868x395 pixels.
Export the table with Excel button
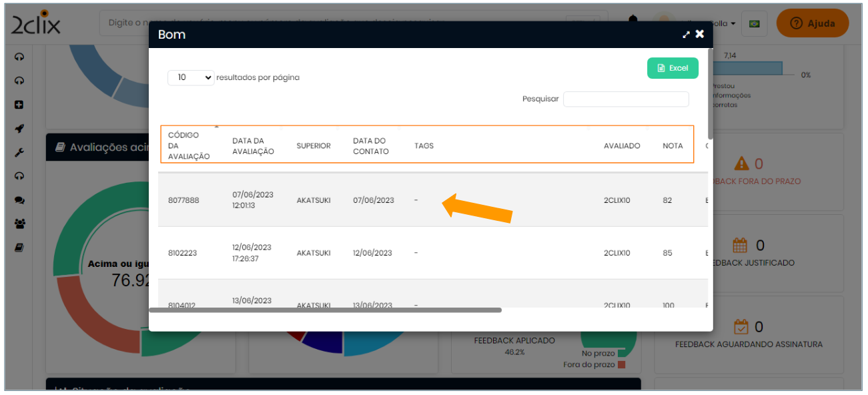point(673,68)
